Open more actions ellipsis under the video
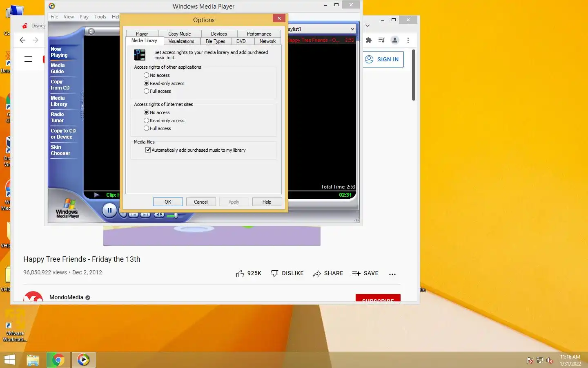The image size is (588, 368). click(x=392, y=274)
